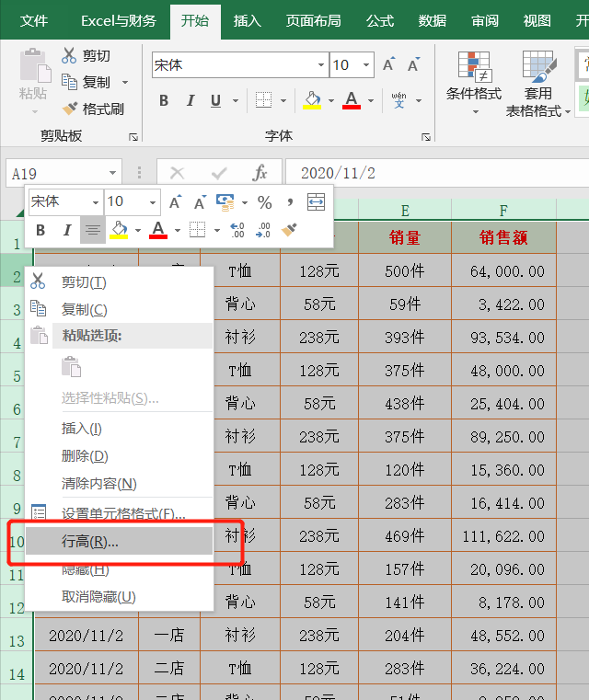Click the Insert Function fx icon
This screenshot has width=589, height=700.
(260, 173)
